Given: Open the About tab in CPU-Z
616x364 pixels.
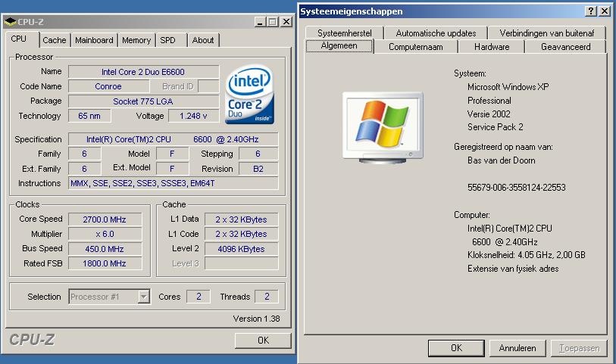Looking at the screenshot, I should pos(203,40).
